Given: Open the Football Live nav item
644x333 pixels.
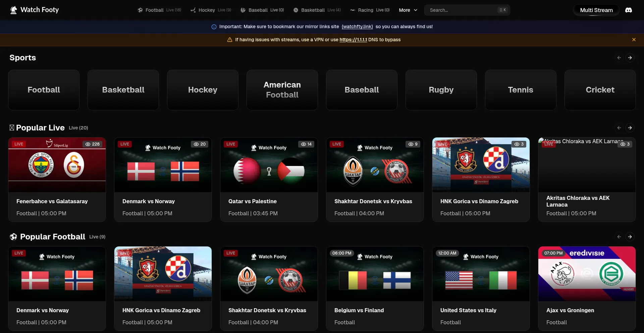Looking at the screenshot, I should [159, 10].
